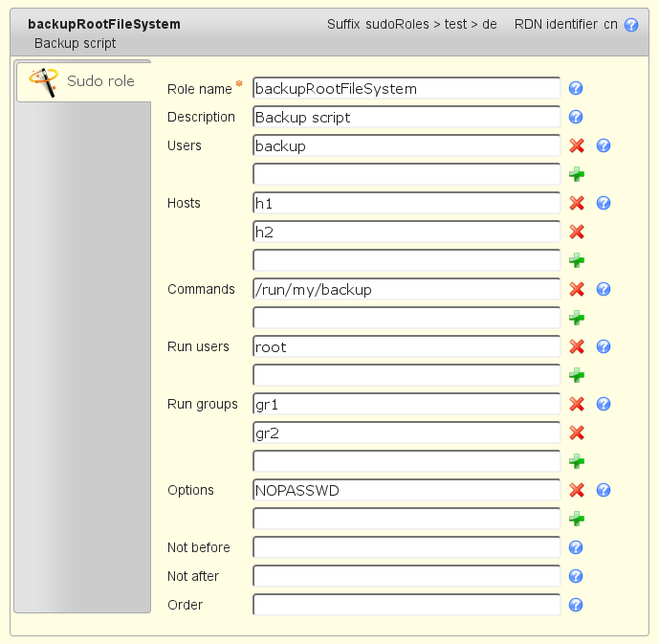The width and height of the screenshot is (659, 644).
Task: Delete run group 'gr2'
Action: [577, 433]
